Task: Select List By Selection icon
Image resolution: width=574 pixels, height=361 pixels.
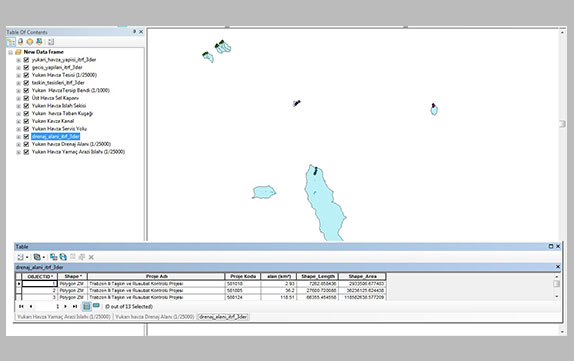Action: pyautogui.click(x=39, y=42)
